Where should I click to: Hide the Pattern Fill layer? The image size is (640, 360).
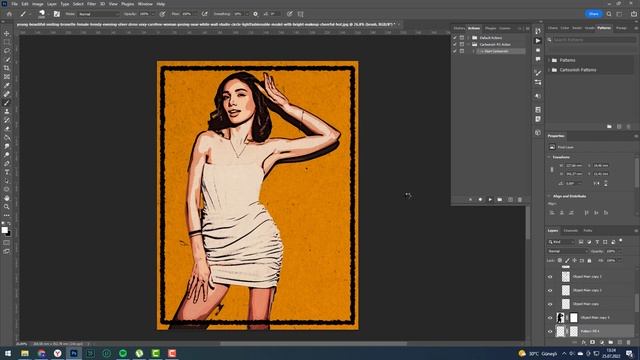click(x=550, y=331)
